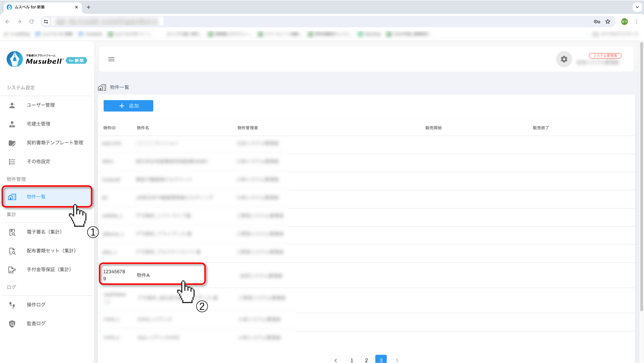The height and width of the screenshot is (363, 644).
Task: Select 物件一覧 in the sidebar
Action: (x=36, y=197)
